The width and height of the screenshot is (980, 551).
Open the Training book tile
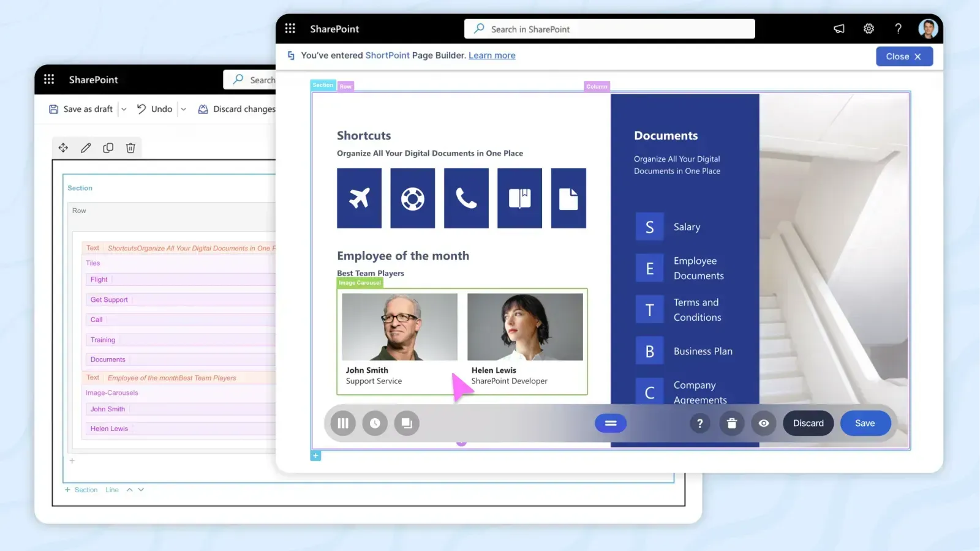(x=519, y=198)
